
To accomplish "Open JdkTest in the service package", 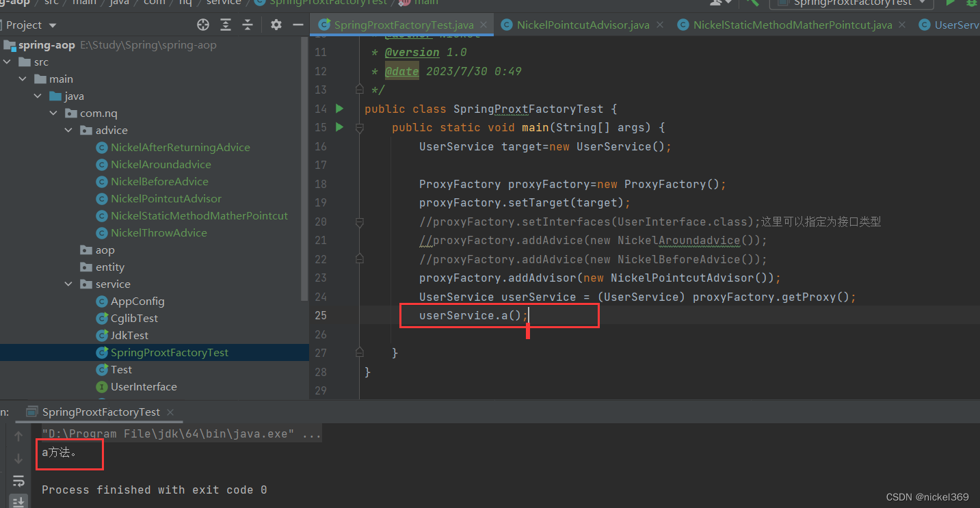I will [129, 335].
